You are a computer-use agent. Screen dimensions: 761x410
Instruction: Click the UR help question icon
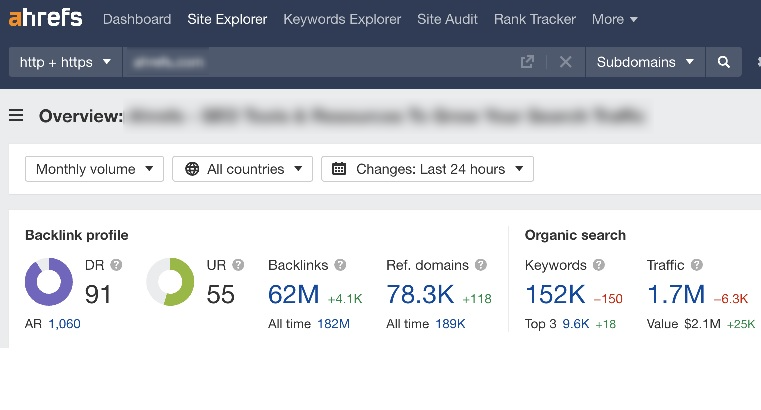pos(238,265)
